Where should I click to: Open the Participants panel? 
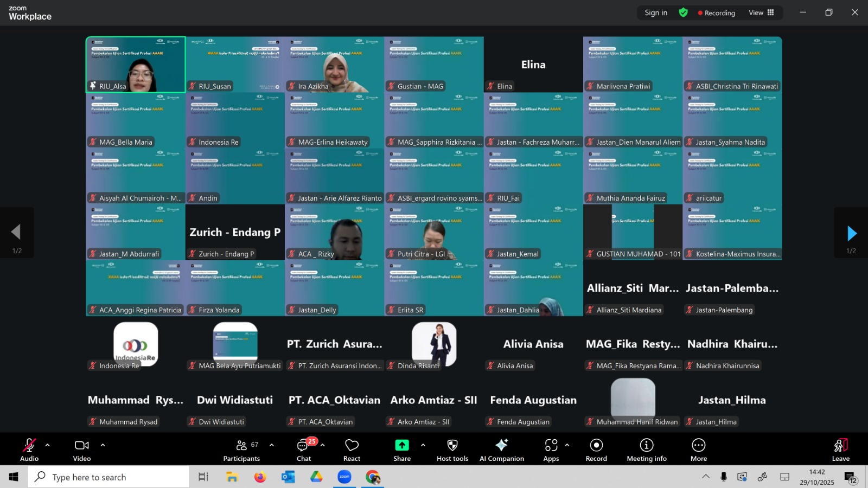click(x=241, y=450)
